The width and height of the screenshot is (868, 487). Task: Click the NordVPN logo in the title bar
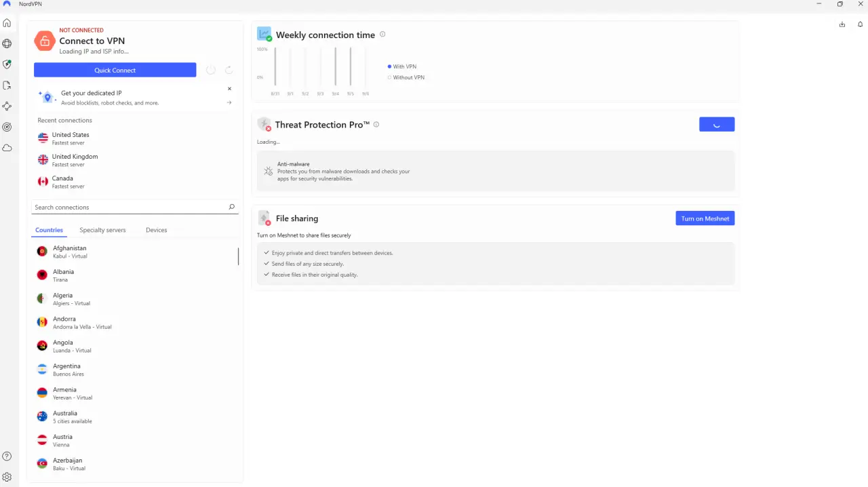pyautogui.click(x=7, y=4)
